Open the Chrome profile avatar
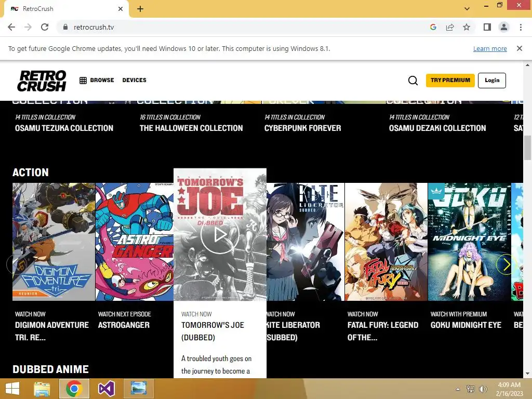 tap(504, 27)
